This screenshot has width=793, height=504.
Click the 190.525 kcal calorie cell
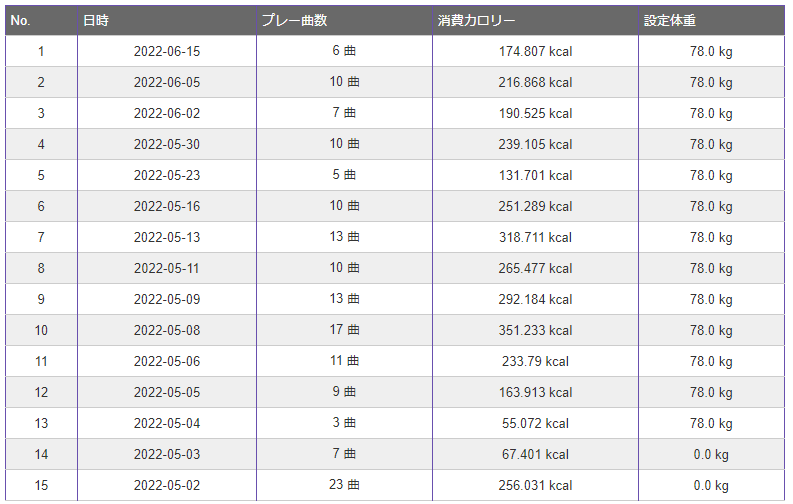pos(536,113)
